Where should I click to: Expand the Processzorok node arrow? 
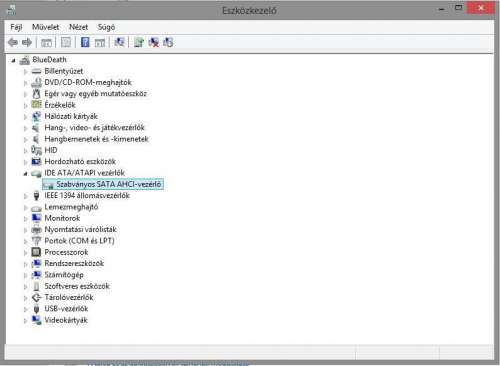(25, 253)
